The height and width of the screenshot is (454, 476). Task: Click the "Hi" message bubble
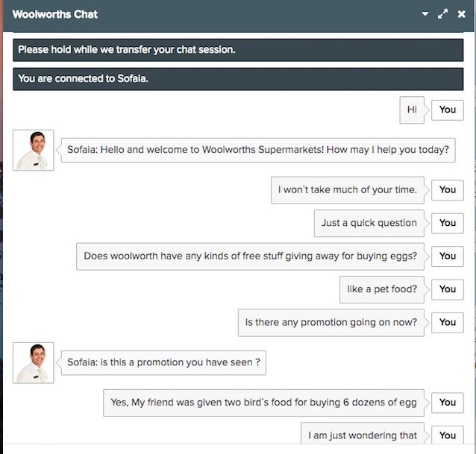coord(412,110)
